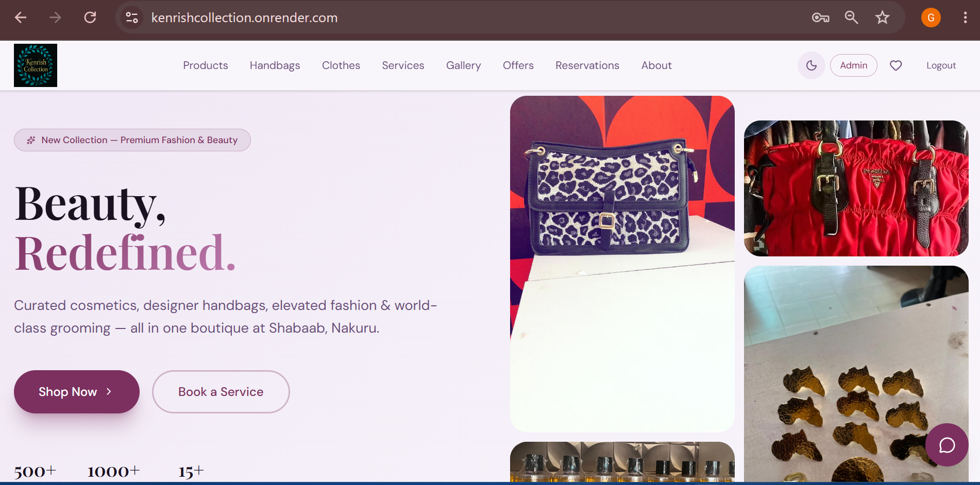Open the Handbags menu item
The image size is (980, 485).
tap(275, 65)
